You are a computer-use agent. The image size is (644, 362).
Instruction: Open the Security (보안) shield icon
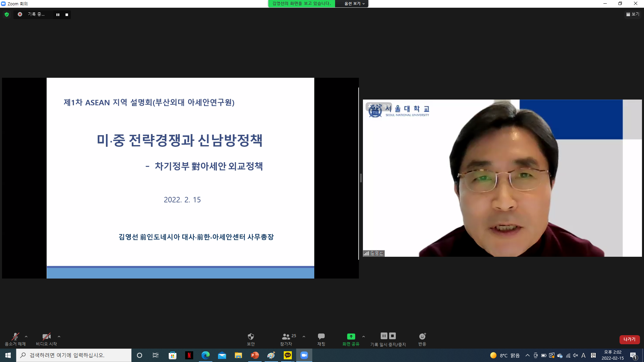(251, 337)
